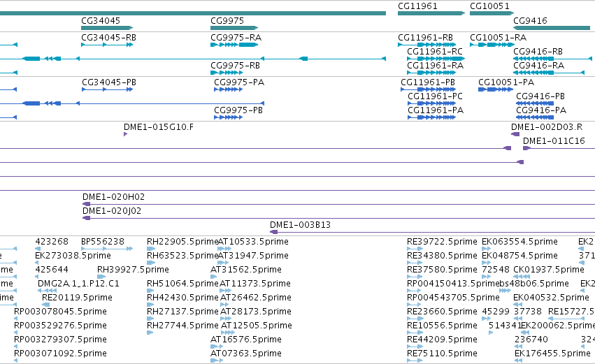Click the CG11961 gene label
The width and height of the screenshot is (595, 364).
[417, 6]
